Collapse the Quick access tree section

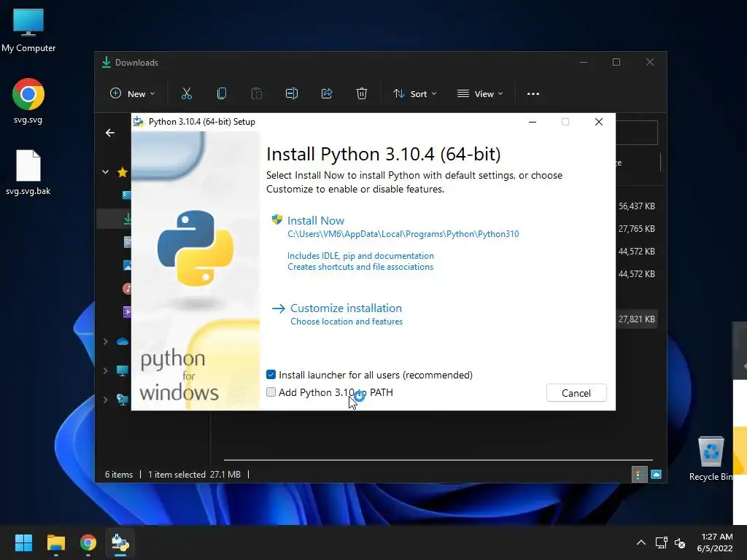(105, 172)
